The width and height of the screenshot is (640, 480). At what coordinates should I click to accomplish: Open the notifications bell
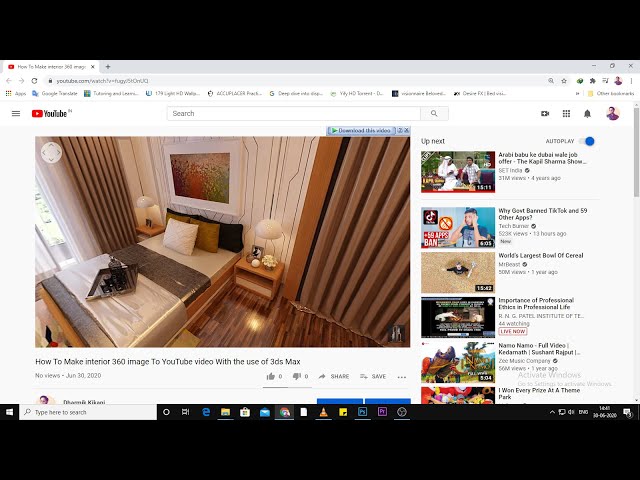[587, 113]
